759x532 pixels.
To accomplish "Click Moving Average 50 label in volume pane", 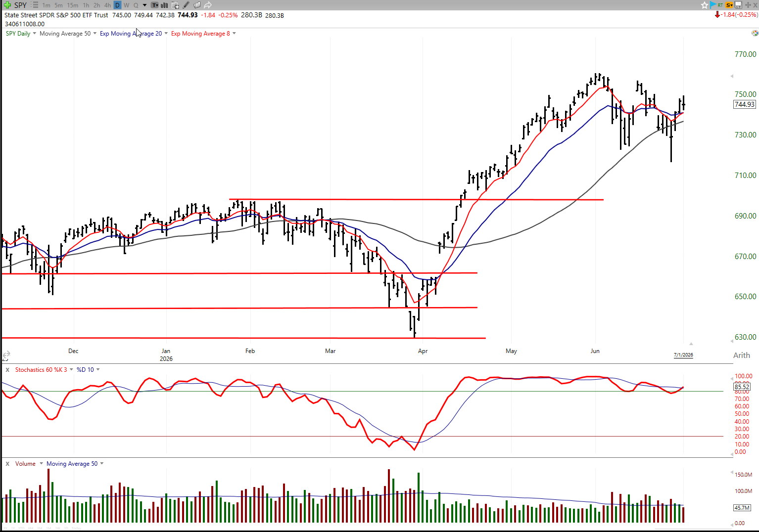I will pyautogui.click(x=72, y=464).
